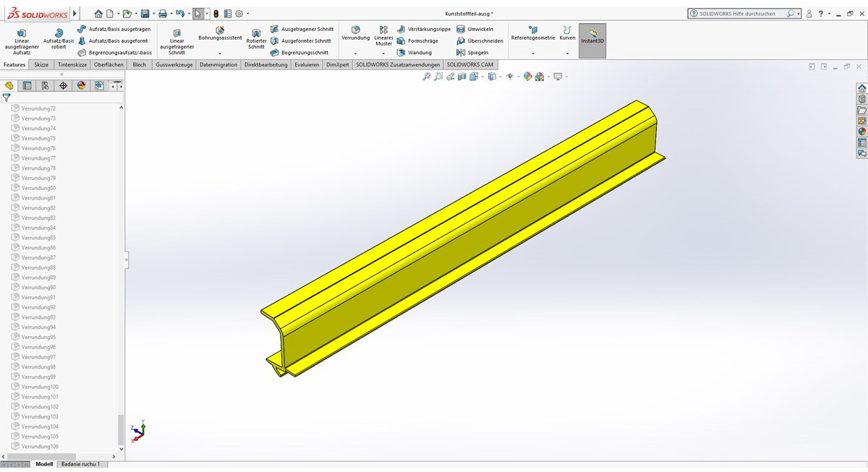Undo the last action with the Undo arrow

180,14
